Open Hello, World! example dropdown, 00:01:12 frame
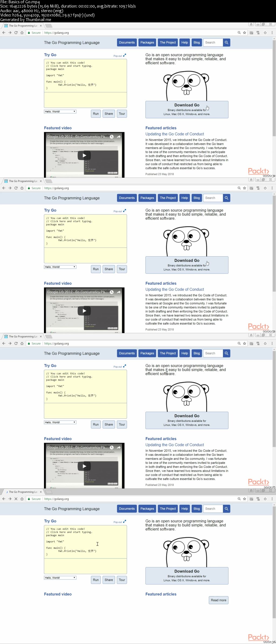Image resolution: width=276 pixels, height=644 pixels. coord(60,422)
